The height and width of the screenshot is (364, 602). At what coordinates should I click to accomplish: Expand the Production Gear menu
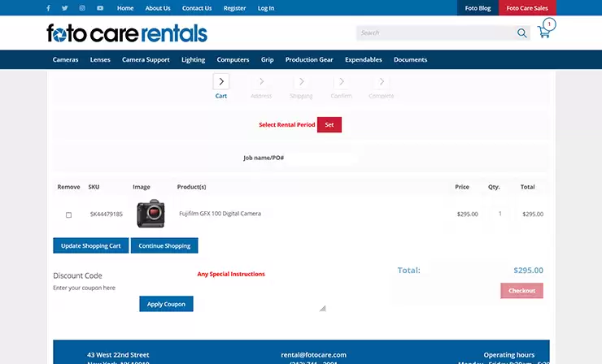coord(309,60)
